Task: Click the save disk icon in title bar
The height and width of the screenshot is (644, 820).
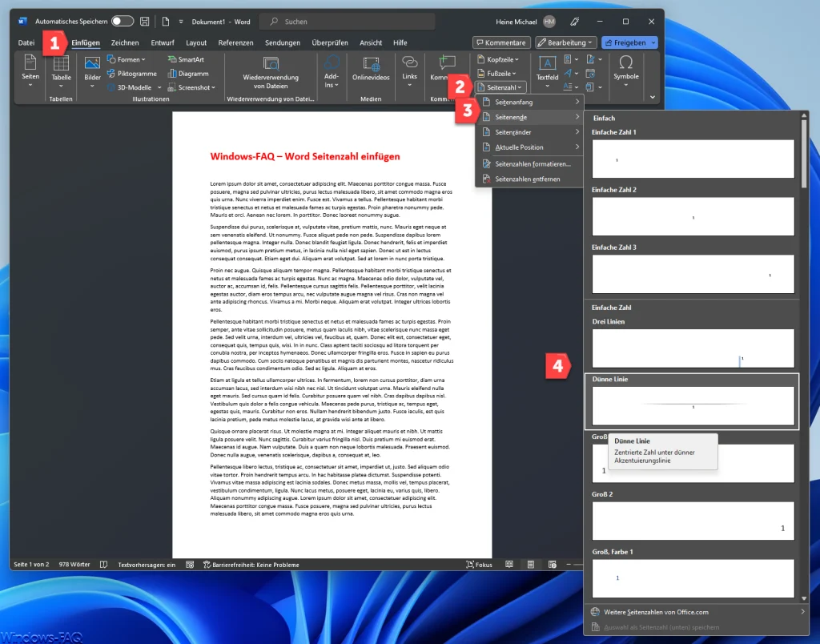Action: [x=145, y=22]
